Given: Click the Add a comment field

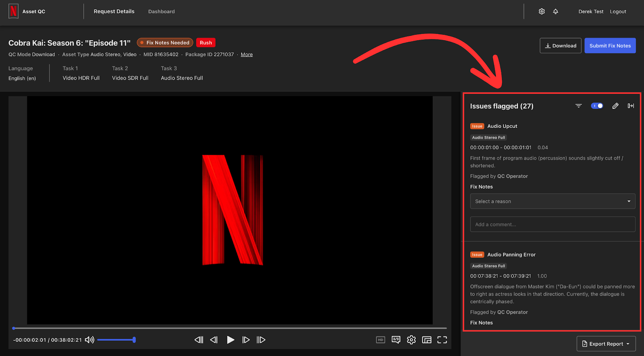Looking at the screenshot, I should (x=553, y=224).
